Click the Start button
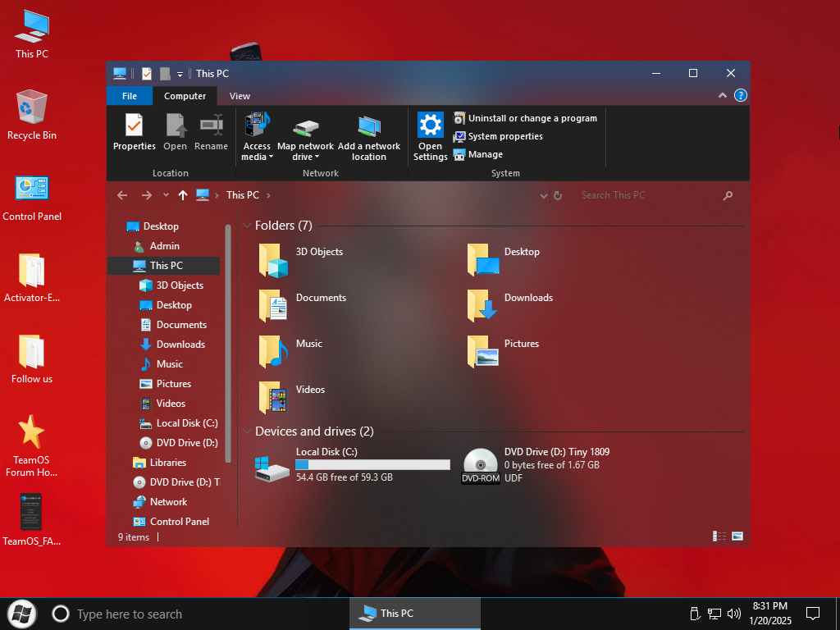840x630 pixels. [x=21, y=614]
